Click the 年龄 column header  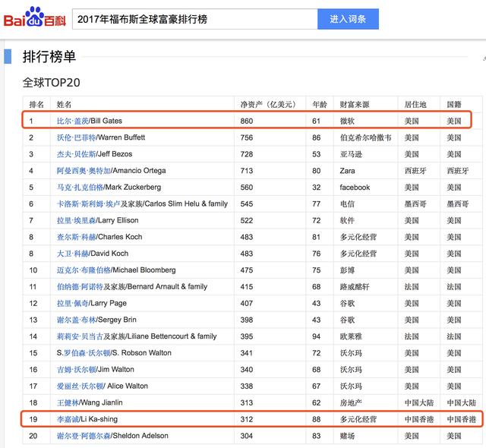point(319,105)
